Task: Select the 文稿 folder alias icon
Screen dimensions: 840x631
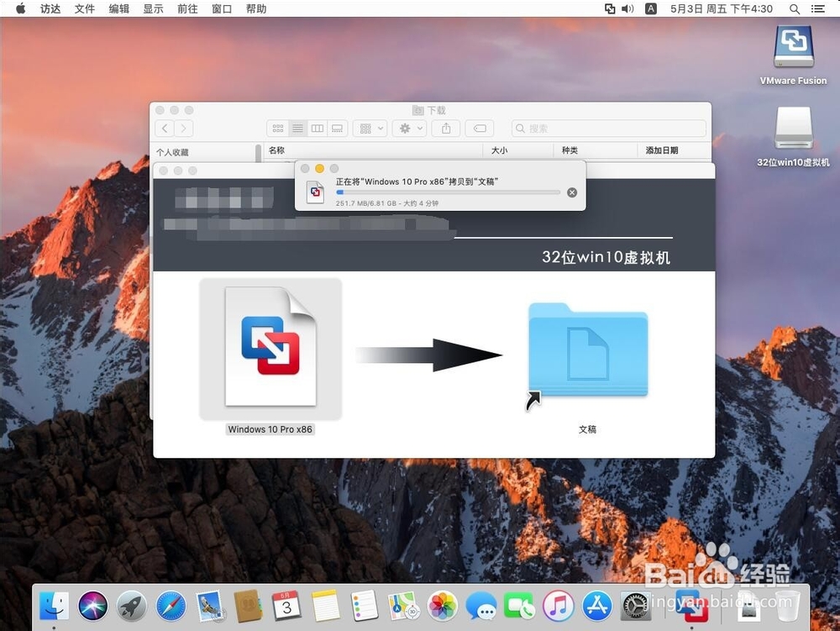Action: [588, 350]
